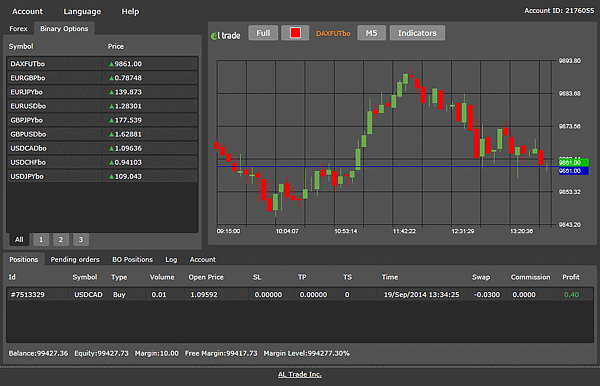Viewport: 600px width, 386px height.
Task: Click the green up arrow beside 1.62881
Action: pos(111,135)
